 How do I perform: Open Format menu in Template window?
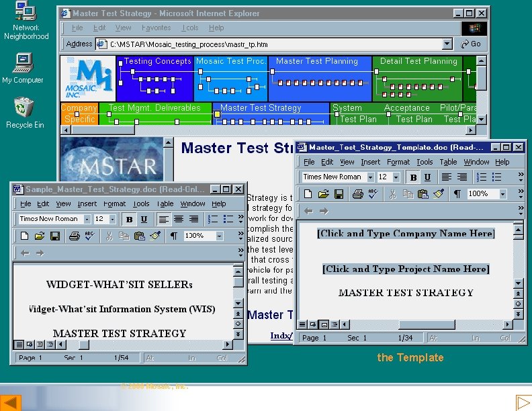click(x=398, y=162)
